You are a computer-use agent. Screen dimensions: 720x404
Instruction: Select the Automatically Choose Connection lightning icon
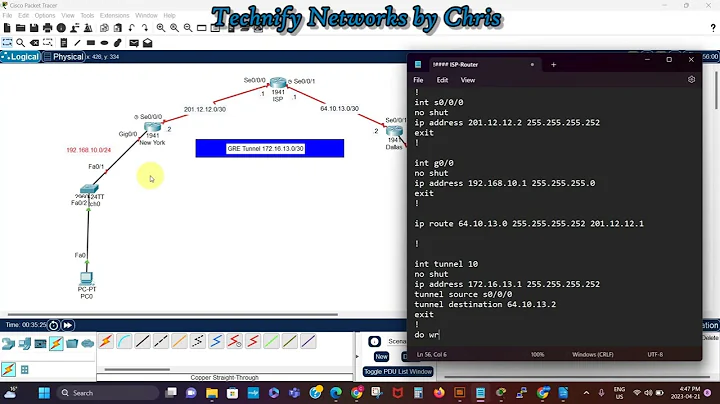[x=106, y=342]
